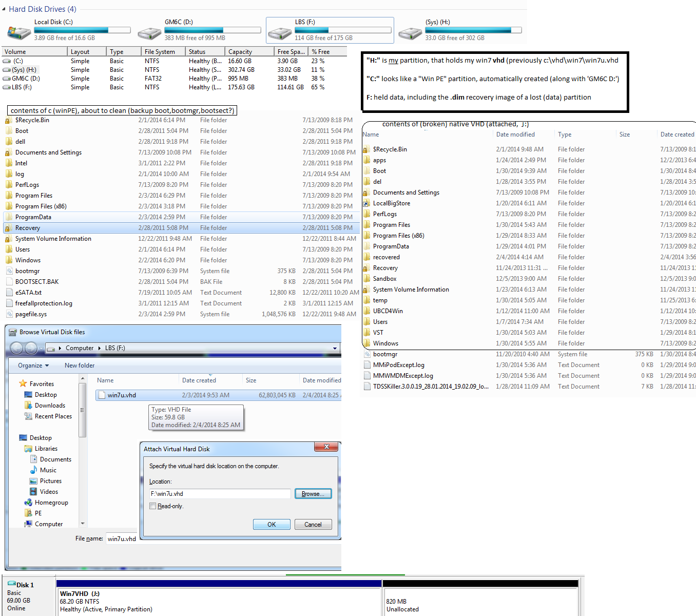Enable the Read-only checkbox

coord(152,506)
